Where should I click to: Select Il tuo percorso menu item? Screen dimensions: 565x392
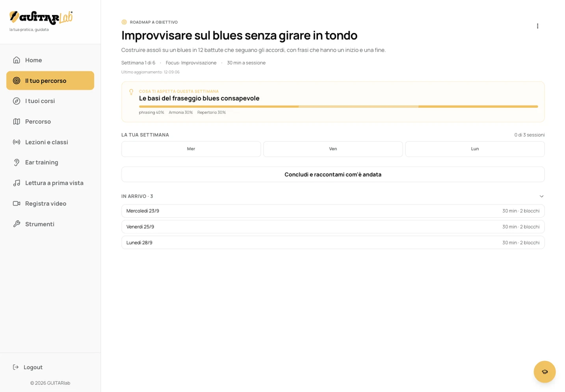[x=50, y=81]
